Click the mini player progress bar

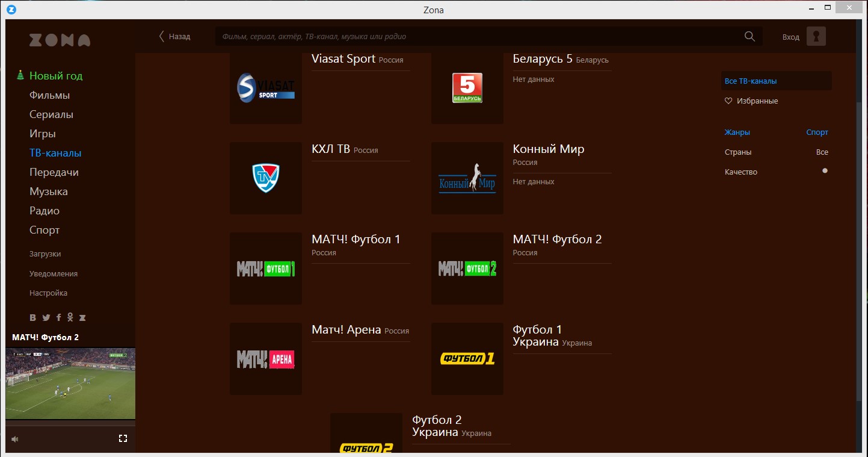(70, 423)
